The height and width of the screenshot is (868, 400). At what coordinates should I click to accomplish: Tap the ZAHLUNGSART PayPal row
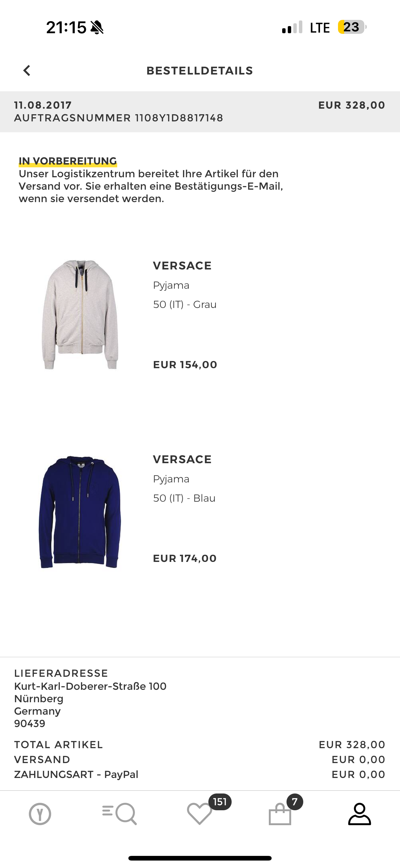(x=200, y=774)
